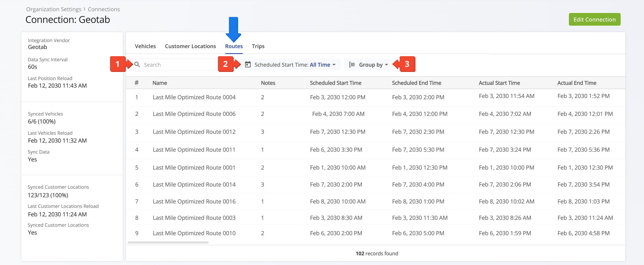Click scheduled end Feb 7, 2030 2:30 PM
Screen dimensions: 644x265
pyautogui.click(x=418, y=132)
